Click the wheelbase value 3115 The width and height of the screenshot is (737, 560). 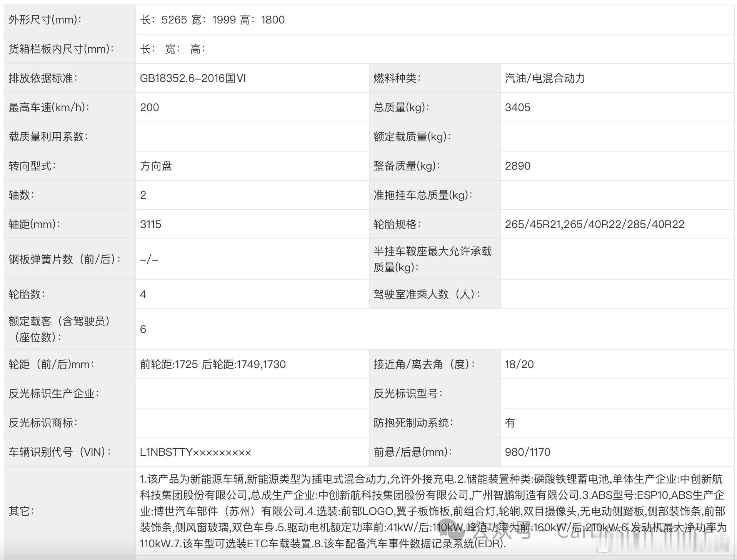[x=150, y=224]
